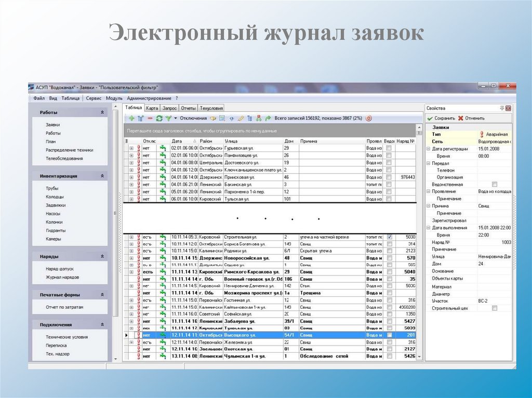
Task: Collapse the Инвентаризация sidebar section
Action: point(102,176)
